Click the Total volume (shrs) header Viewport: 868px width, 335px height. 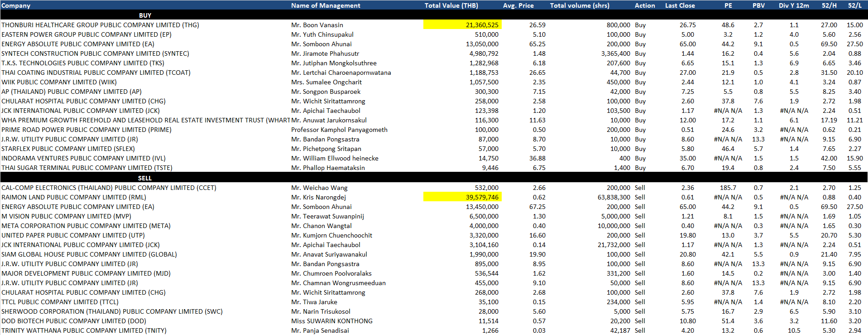580,5
